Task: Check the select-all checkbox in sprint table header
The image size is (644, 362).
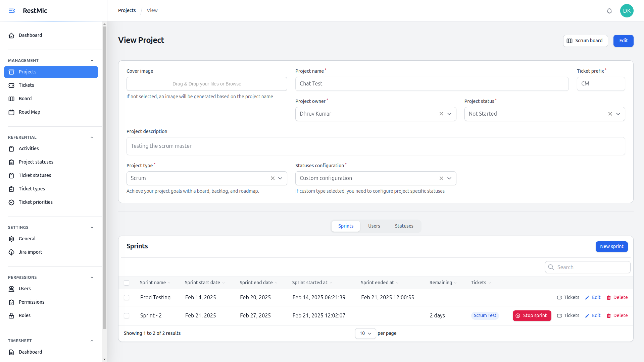Action: pos(127,283)
